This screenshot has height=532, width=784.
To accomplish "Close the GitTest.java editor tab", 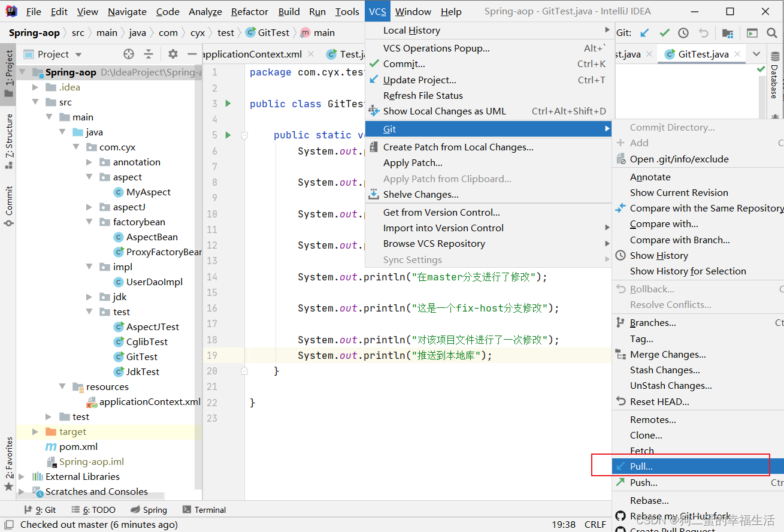I will [x=738, y=54].
